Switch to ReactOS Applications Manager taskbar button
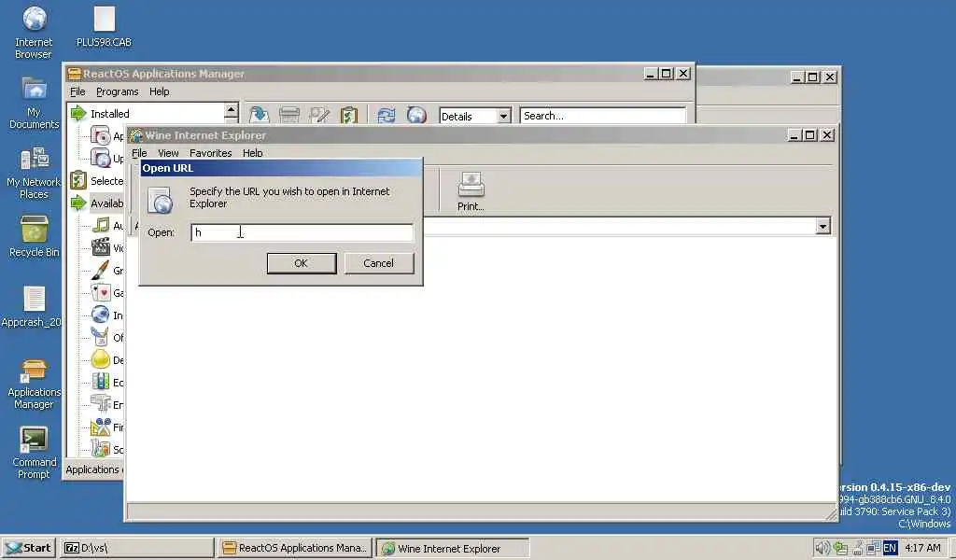The height and width of the screenshot is (560, 956). click(x=295, y=548)
